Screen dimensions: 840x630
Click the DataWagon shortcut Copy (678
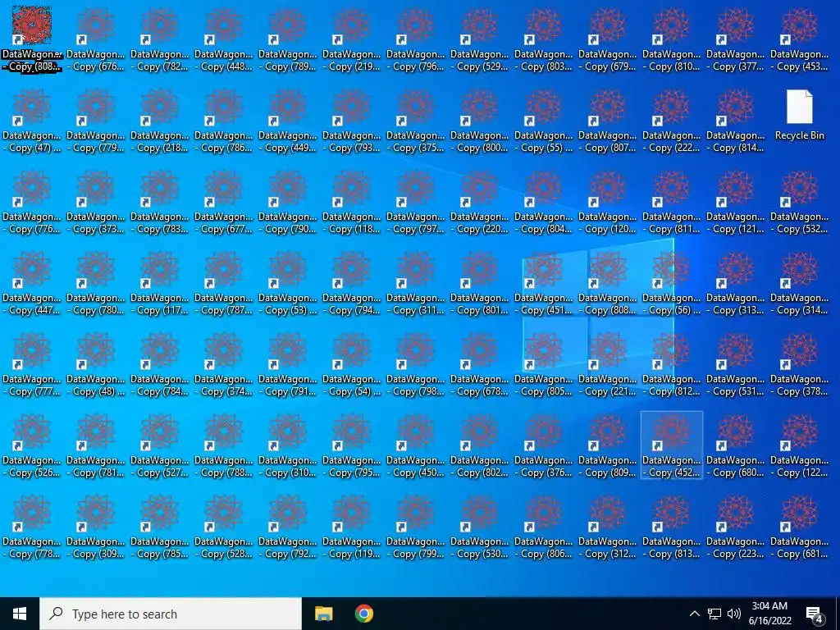point(479,365)
